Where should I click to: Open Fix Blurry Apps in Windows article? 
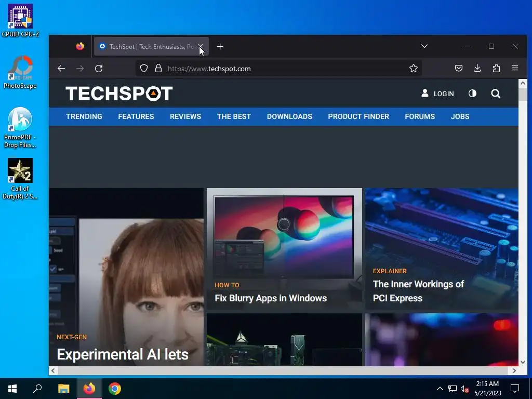[x=271, y=298]
